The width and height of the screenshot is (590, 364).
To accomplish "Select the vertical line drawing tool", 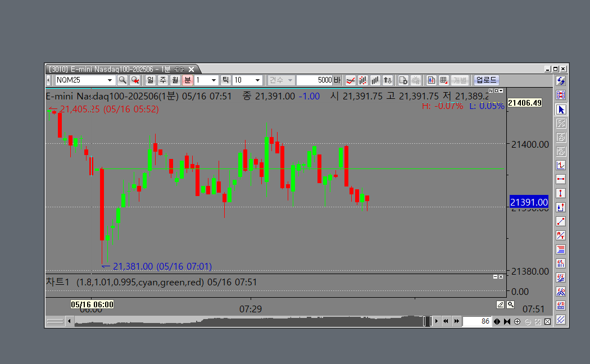I will click(x=560, y=193).
